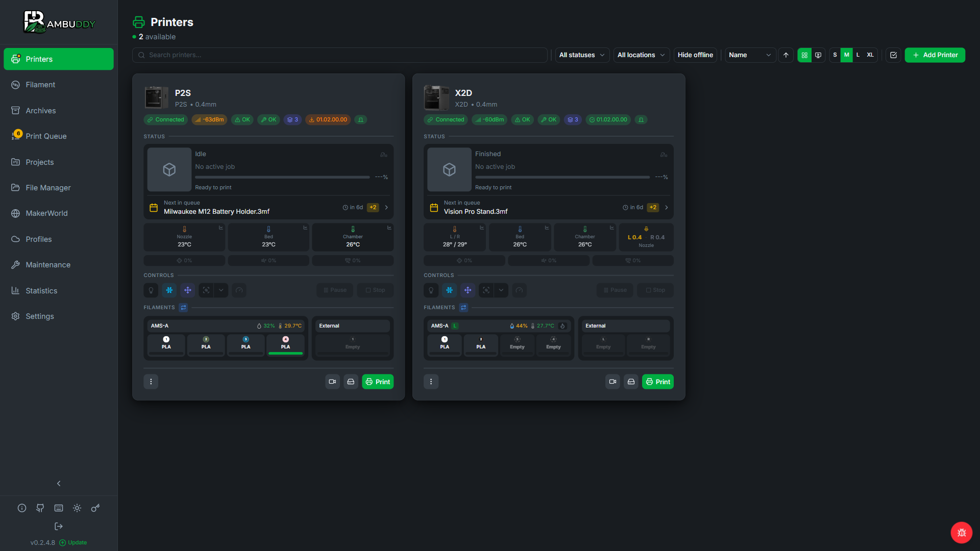Toggle the P2S chamber light

tap(151, 290)
